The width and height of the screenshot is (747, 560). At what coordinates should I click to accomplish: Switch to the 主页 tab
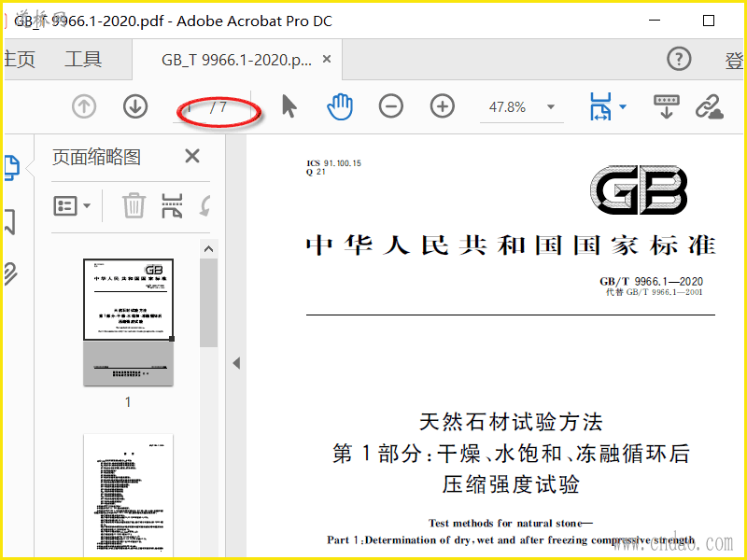coord(20,60)
